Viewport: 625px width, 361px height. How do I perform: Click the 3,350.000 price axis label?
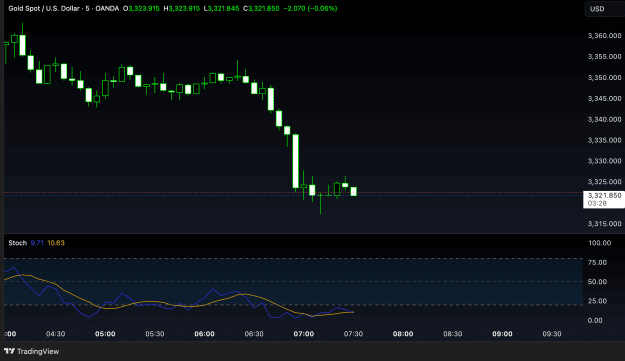click(604, 78)
